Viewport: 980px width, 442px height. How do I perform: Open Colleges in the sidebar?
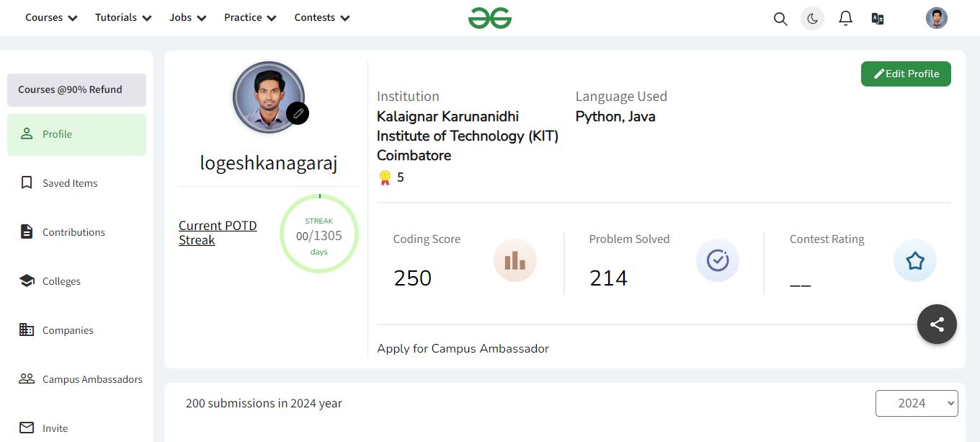(x=76, y=281)
